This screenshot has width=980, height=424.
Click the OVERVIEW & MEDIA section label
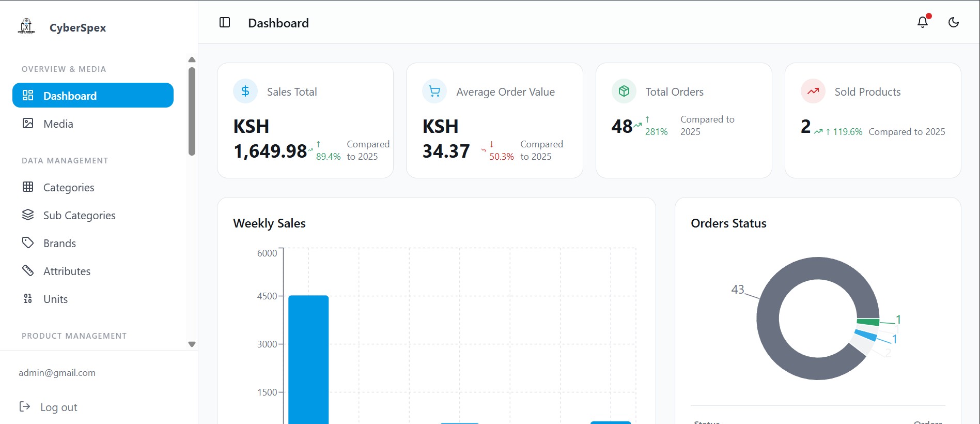[64, 69]
